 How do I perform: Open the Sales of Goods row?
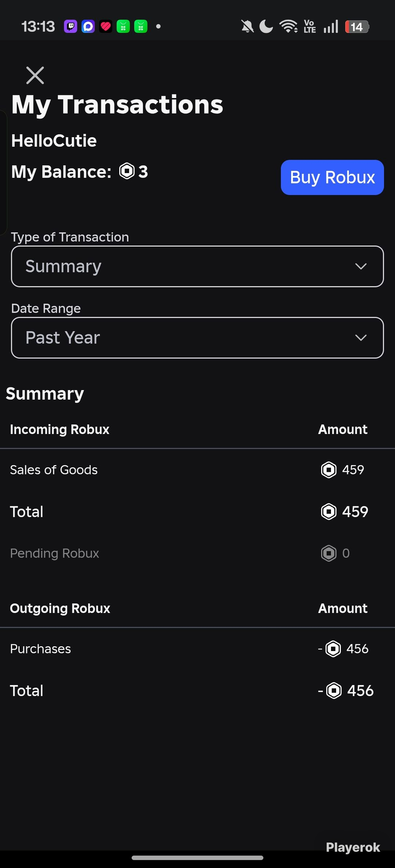point(197,470)
